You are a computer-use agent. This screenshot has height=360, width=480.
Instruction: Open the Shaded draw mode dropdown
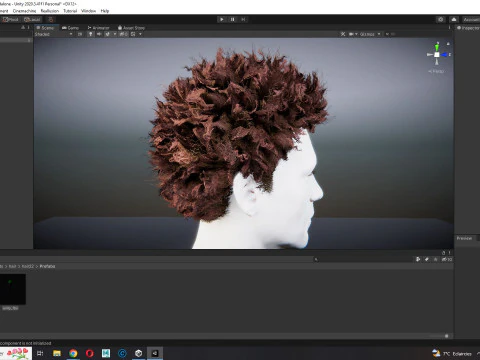click(53, 34)
